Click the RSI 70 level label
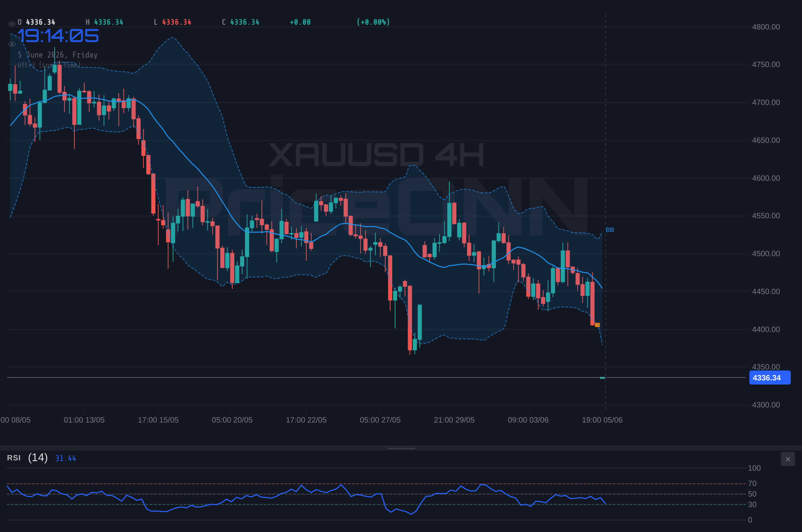This screenshot has height=532, width=802. pos(752,484)
